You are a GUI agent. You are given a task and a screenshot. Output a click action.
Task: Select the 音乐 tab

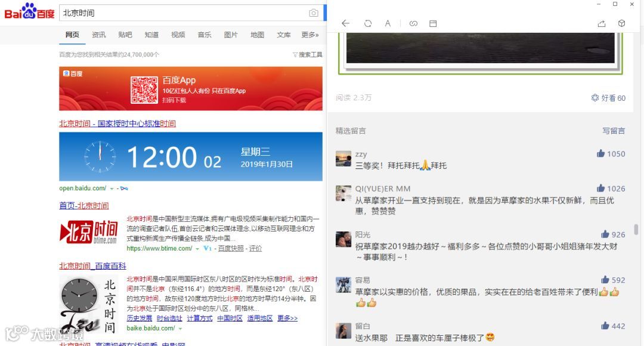pyautogui.click(x=205, y=35)
